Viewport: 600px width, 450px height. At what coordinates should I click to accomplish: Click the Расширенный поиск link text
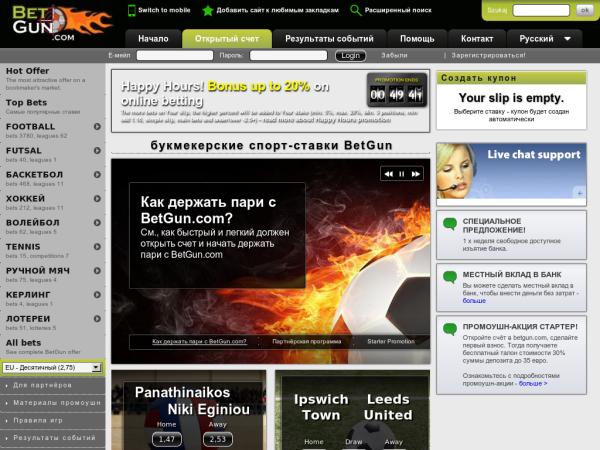point(398,10)
